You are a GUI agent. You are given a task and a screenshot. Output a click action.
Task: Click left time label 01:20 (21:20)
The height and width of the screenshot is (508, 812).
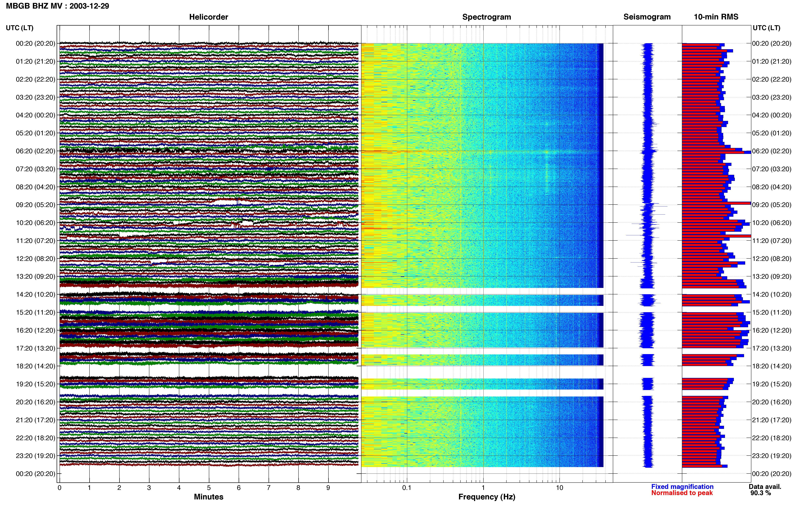click(35, 61)
